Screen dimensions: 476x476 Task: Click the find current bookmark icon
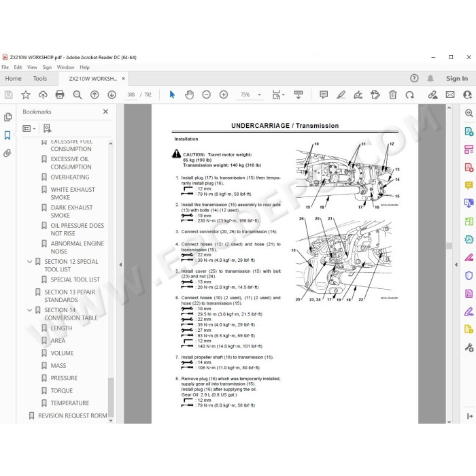tap(47, 129)
